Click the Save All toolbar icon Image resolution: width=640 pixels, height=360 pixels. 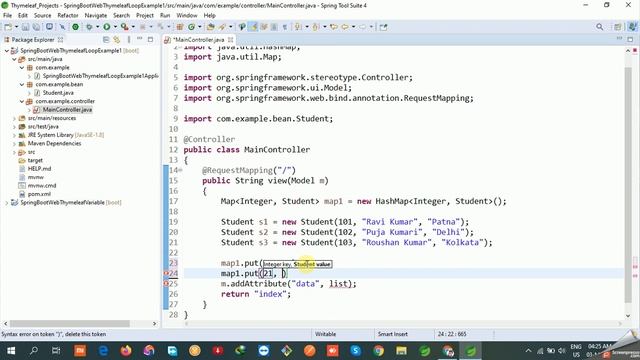click(36, 27)
